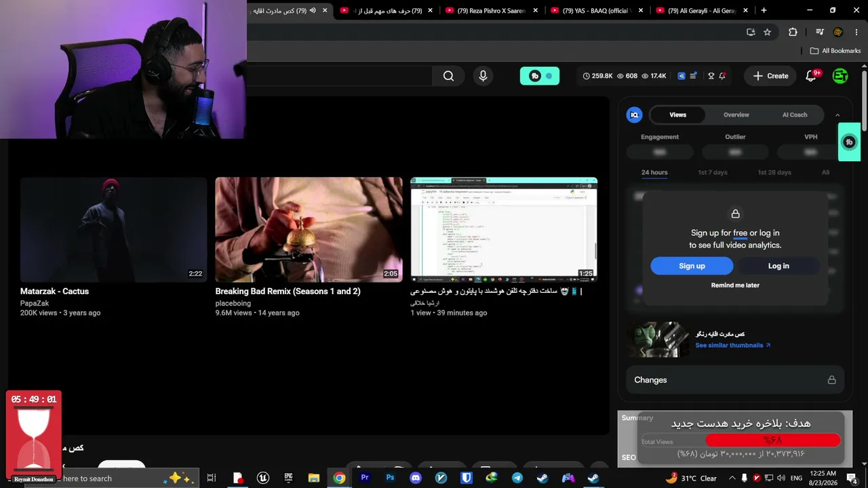Image resolution: width=868 pixels, height=488 pixels.
Task: Close the YAS - BAAQ tab
Action: point(641,11)
